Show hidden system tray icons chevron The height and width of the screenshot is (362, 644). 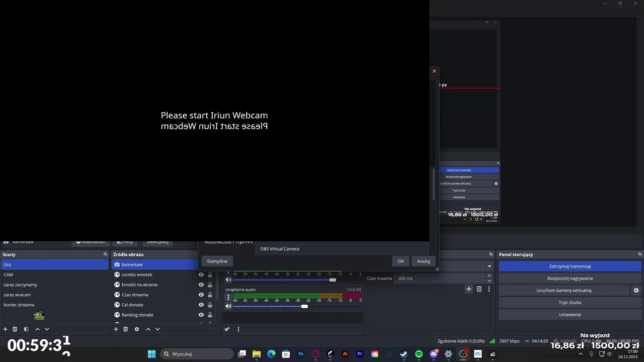tap(580, 354)
